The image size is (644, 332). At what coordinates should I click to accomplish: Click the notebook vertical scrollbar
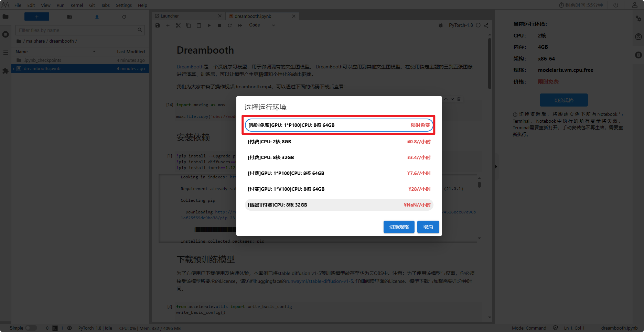490,64
